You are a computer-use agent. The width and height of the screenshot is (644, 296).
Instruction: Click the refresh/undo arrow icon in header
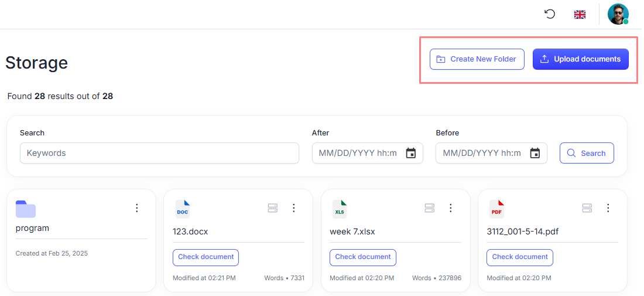point(550,14)
